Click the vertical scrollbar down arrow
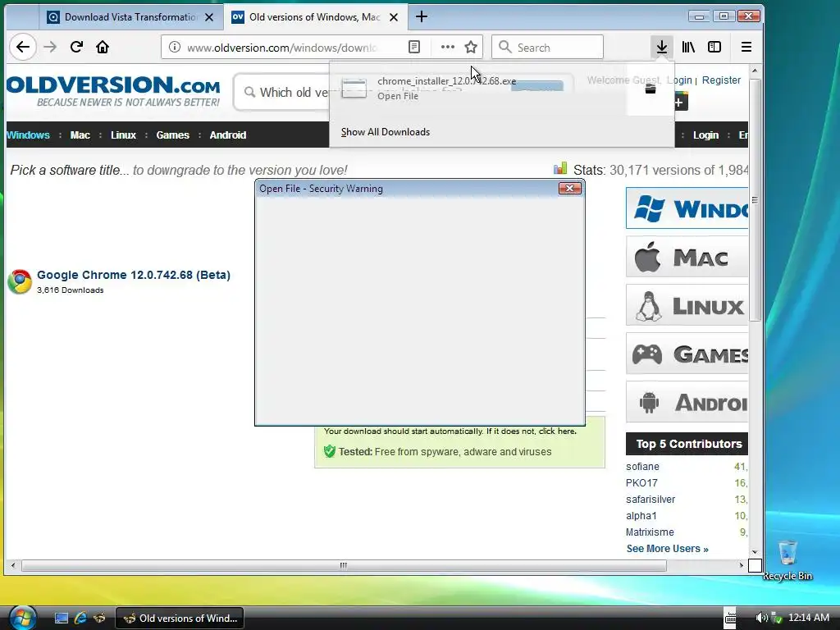Screen dimensions: 840x630 755,552
